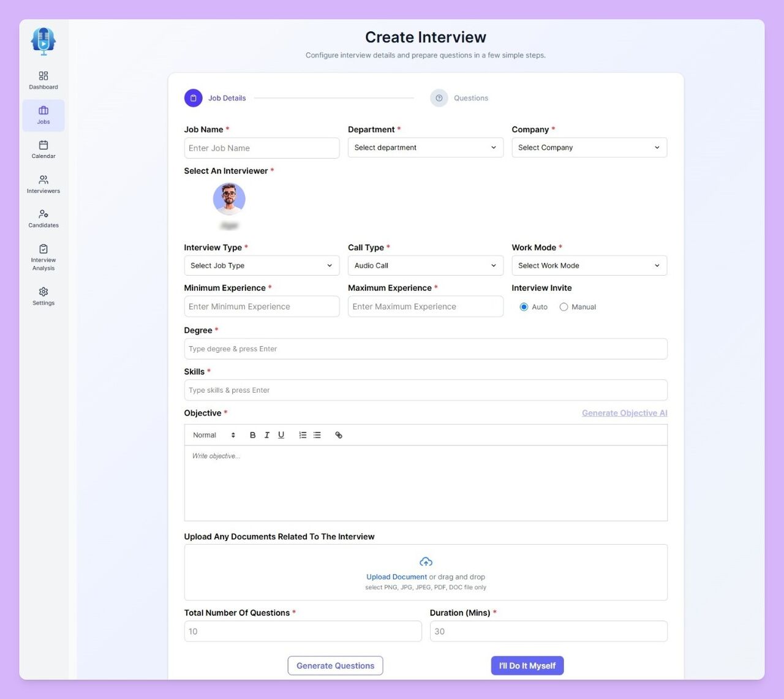Click the Generate Questions button
784x699 pixels.
(335, 666)
